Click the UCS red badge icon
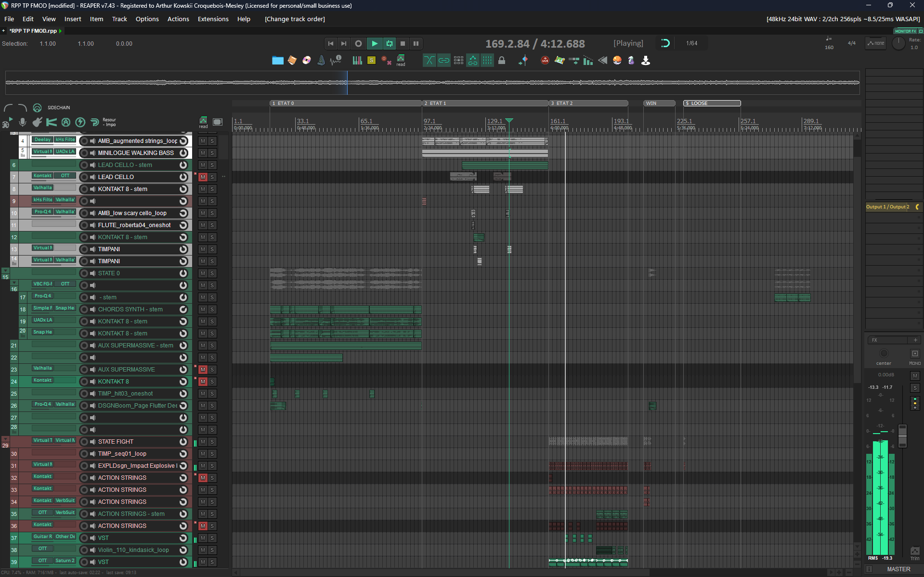The width and height of the screenshot is (924, 577). point(545,61)
